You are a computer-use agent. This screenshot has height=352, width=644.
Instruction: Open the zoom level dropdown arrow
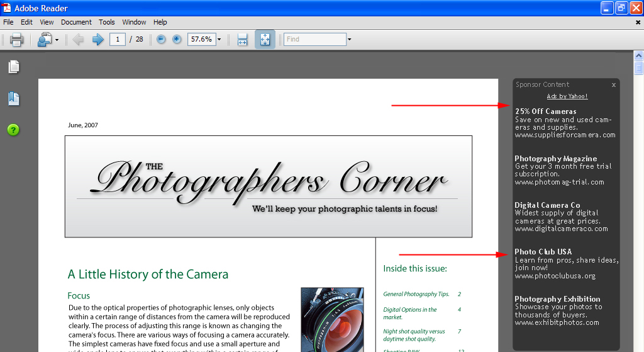click(219, 40)
